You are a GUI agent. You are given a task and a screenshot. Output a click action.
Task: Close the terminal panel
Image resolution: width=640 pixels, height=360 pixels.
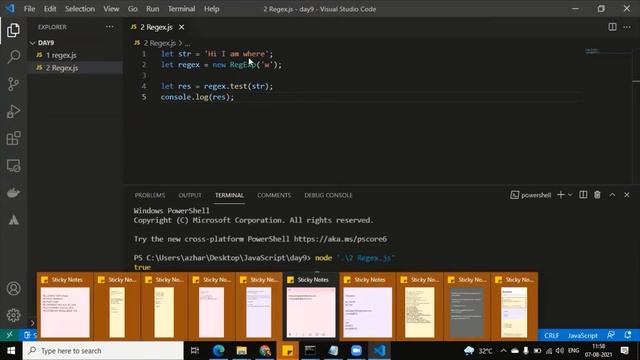pyautogui.click(x=627, y=195)
